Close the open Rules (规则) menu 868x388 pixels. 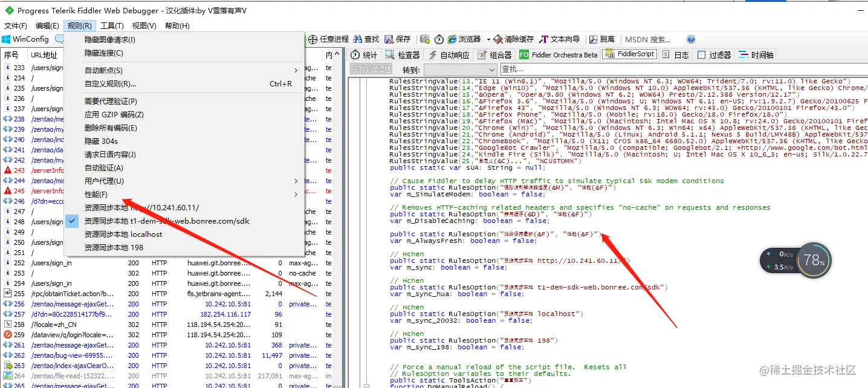pyautogui.click(x=79, y=26)
